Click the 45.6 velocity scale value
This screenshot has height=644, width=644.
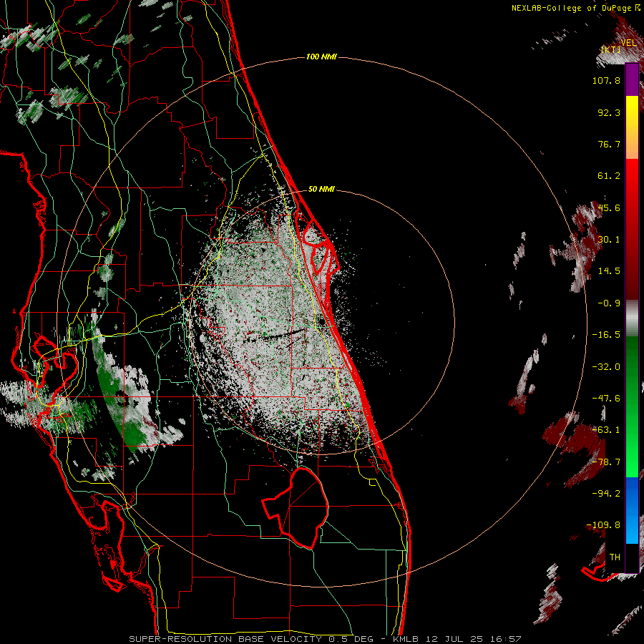[609, 208]
